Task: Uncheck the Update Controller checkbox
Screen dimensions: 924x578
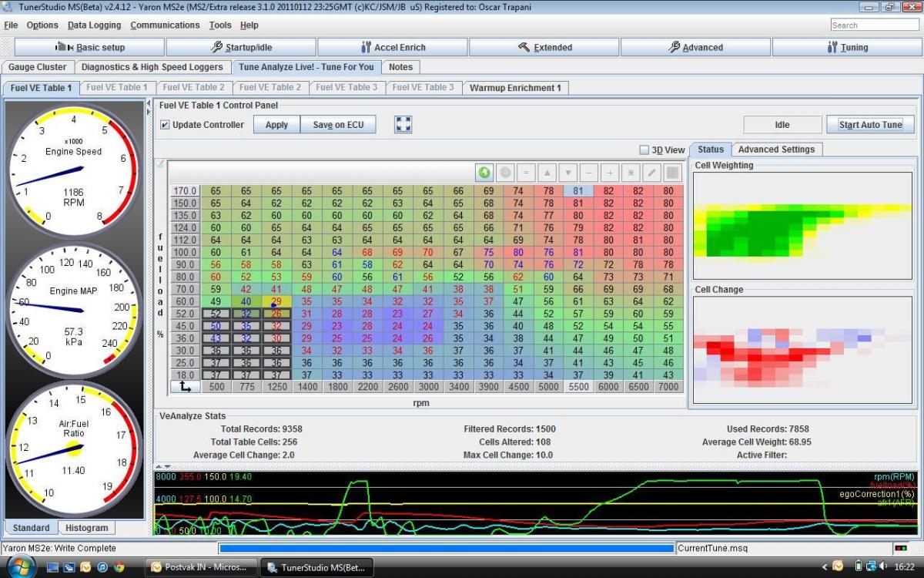Action: 165,125
